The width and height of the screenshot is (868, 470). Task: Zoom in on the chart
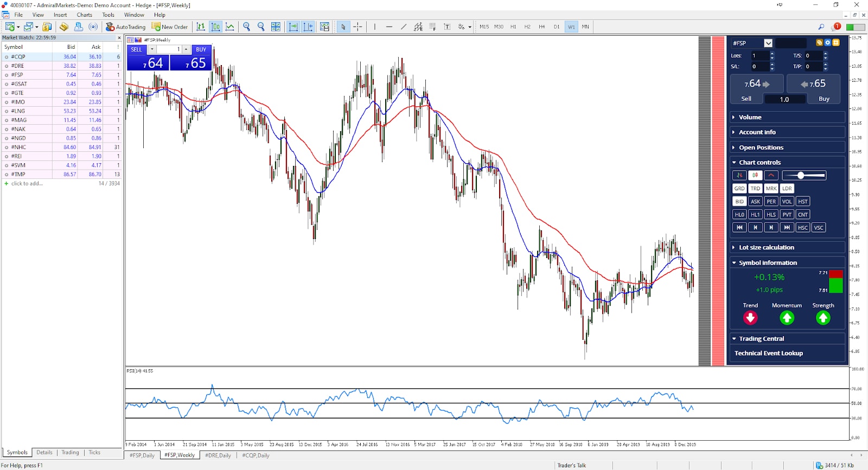tap(247, 27)
